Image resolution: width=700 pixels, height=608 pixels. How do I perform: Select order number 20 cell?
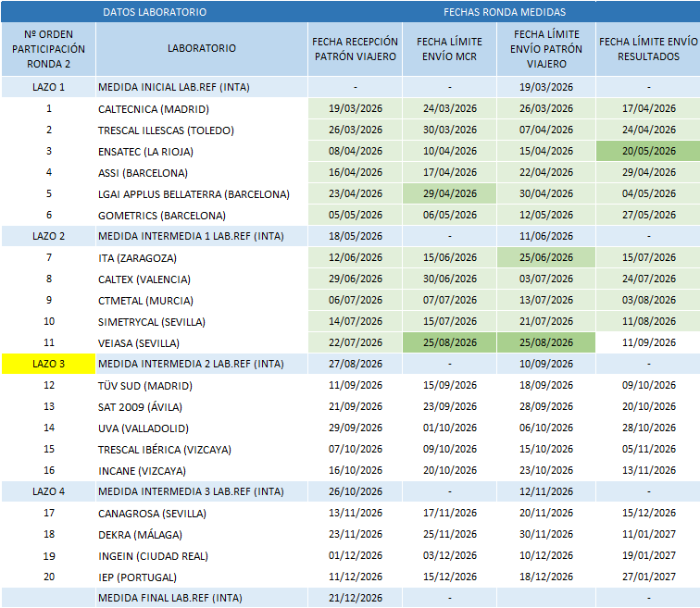48,577
